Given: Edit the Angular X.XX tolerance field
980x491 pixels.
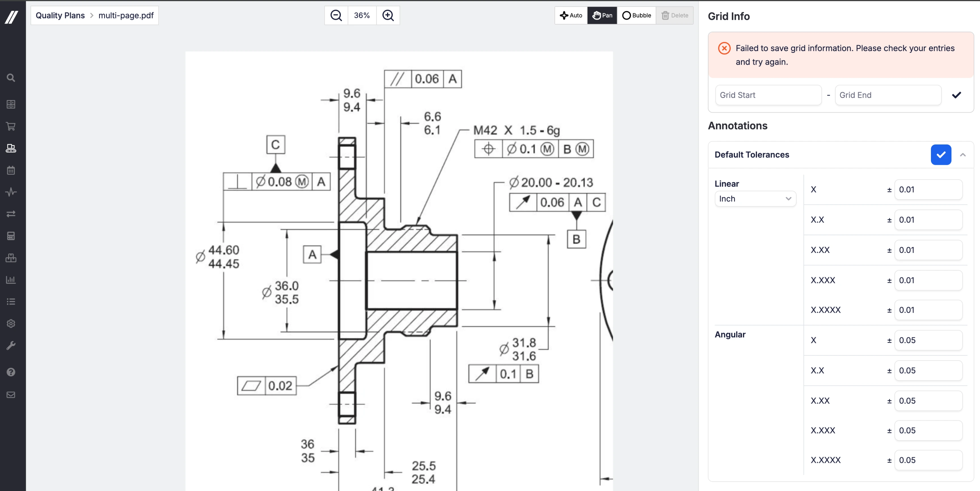Looking at the screenshot, I should (x=928, y=401).
